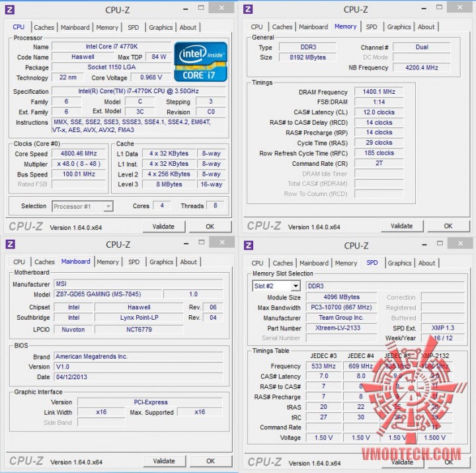Select the Mainboard tab in the SPD window
Viewport: 476px width, 473px height.
[314, 263]
